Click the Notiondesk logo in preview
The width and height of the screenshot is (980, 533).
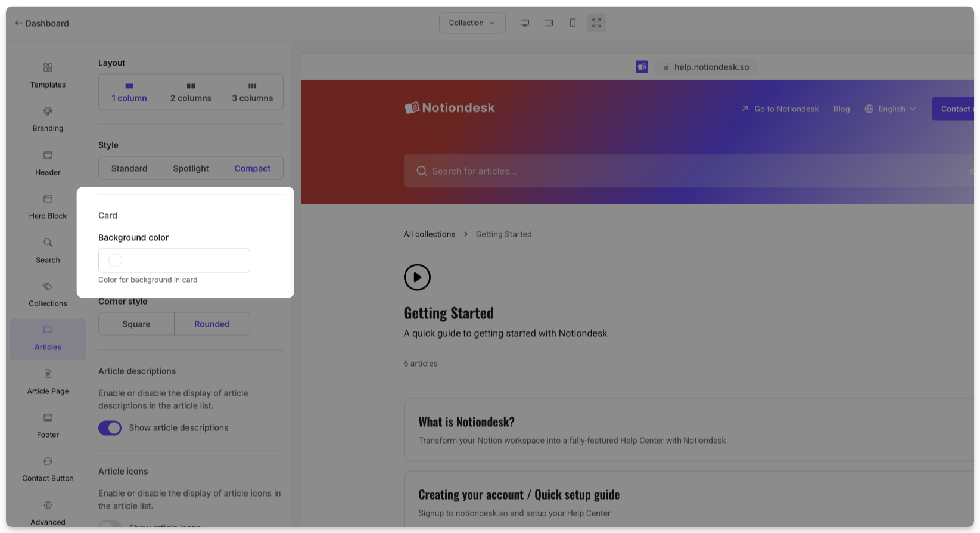450,108
